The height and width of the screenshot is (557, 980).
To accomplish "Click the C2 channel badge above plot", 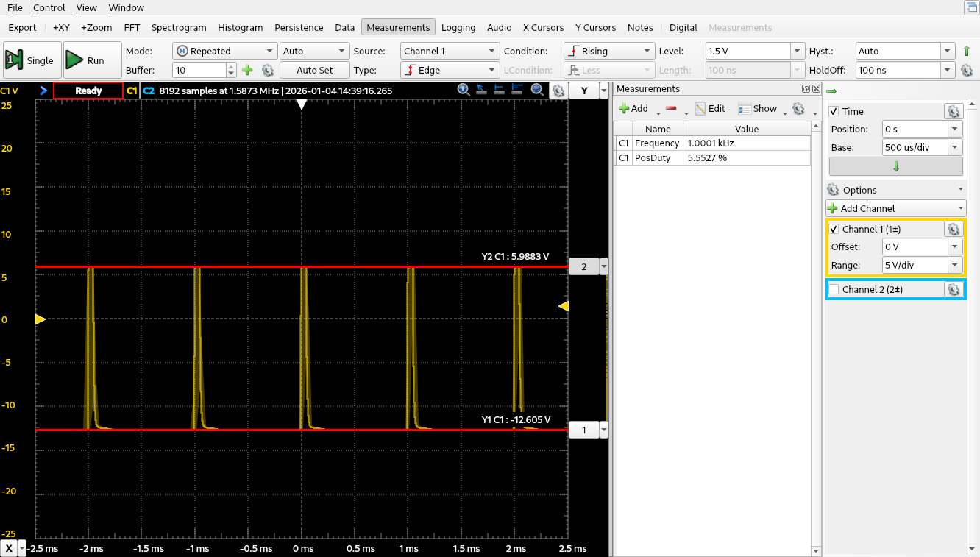I will point(149,91).
